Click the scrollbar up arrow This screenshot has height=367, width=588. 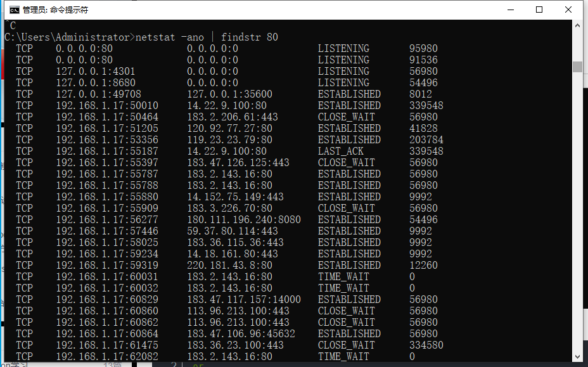577,25
